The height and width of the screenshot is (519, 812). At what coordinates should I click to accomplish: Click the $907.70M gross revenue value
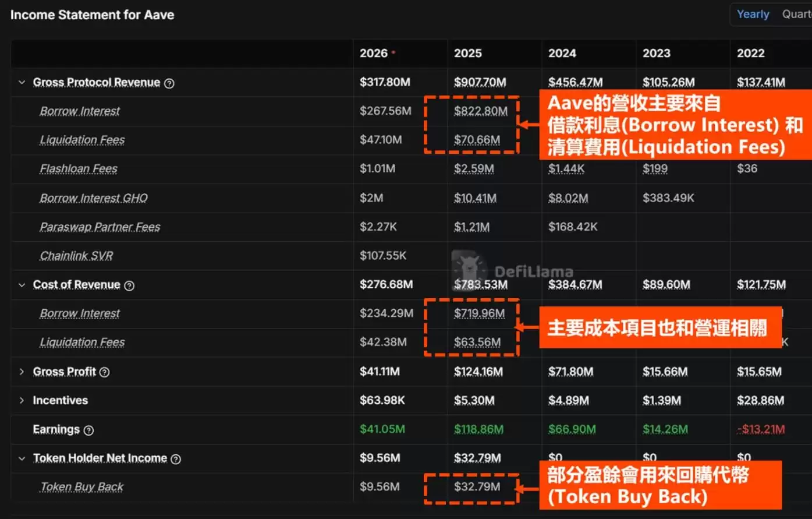(x=480, y=82)
